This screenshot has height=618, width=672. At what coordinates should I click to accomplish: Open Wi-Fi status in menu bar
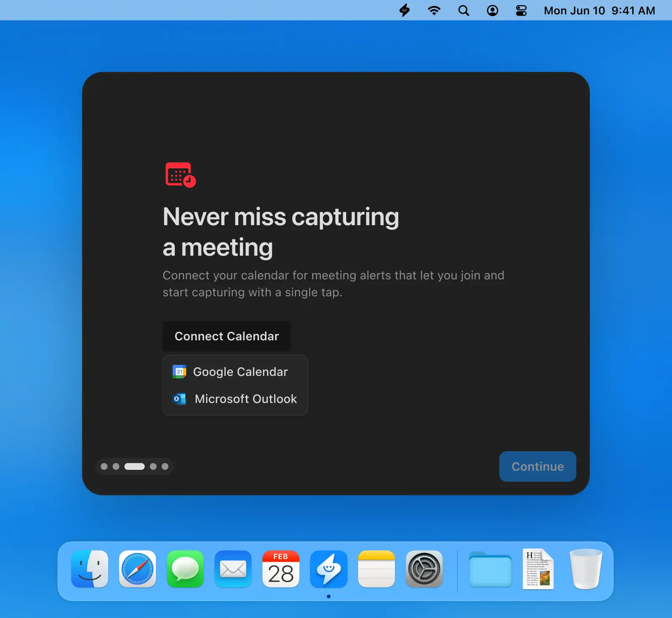434,11
